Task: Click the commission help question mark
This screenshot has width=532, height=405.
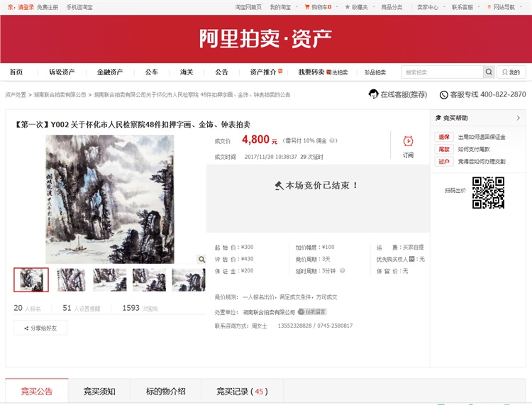Action: pos(332,140)
